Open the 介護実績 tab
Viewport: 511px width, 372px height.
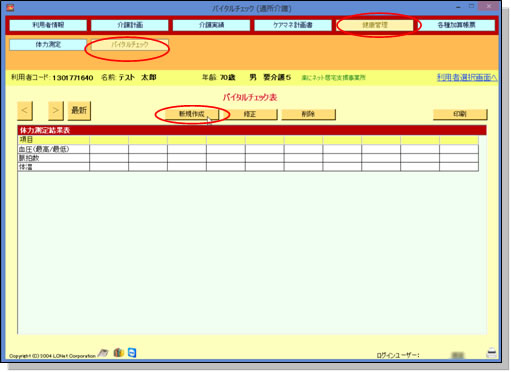[211, 25]
